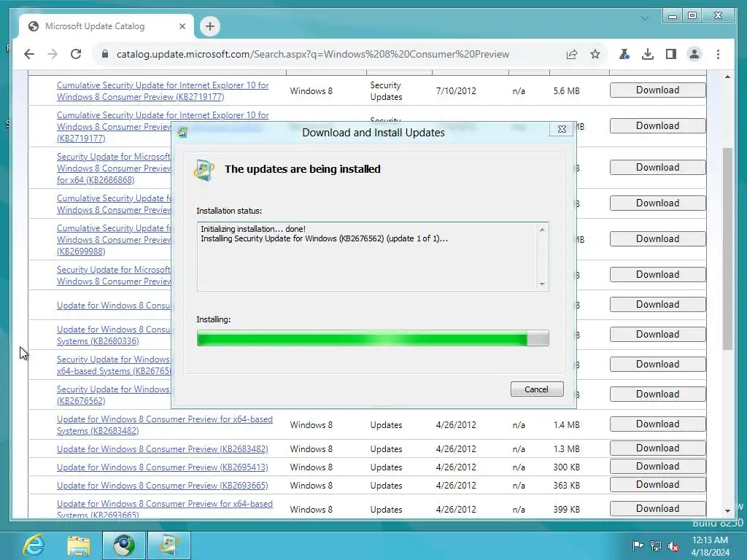The height and width of the screenshot is (560, 747).
Task: Click the 'Security Updates' classification cell in first row
Action: click(x=387, y=91)
